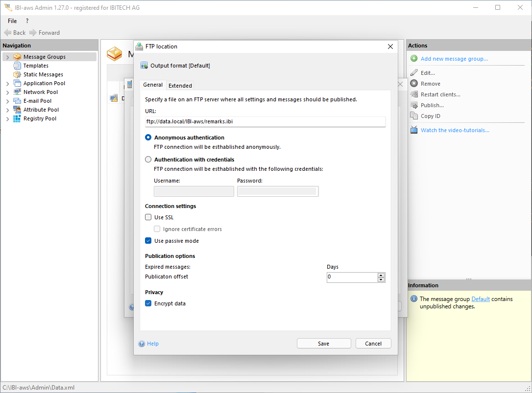Expand the Message Groups tree node

click(7, 57)
